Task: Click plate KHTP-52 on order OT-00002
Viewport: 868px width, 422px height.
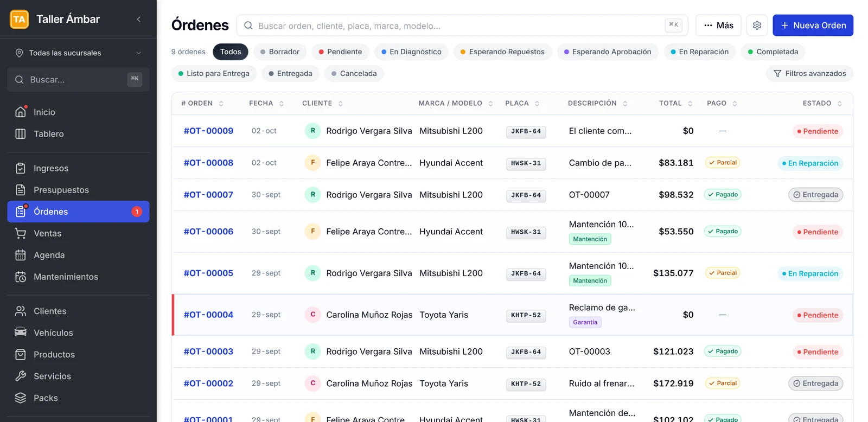Action: 526,383
